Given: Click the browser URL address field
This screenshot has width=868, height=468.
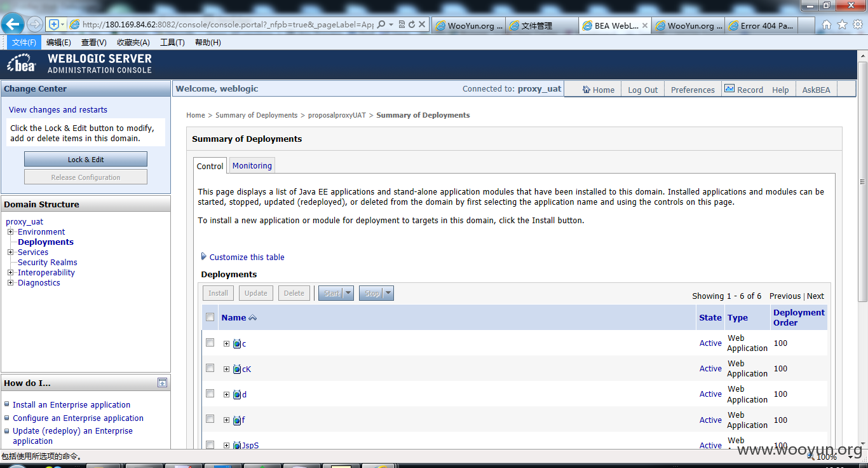Looking at the screenshot, I should coord(229,25).
